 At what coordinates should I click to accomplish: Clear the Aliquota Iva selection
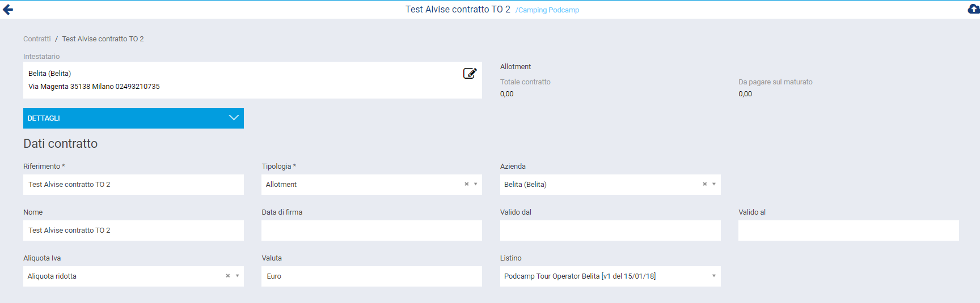click(228, 276)
